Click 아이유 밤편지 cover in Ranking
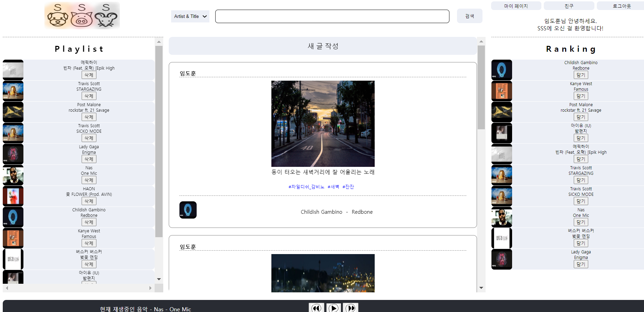The image size is (644, 312). (x=502, y=133)
